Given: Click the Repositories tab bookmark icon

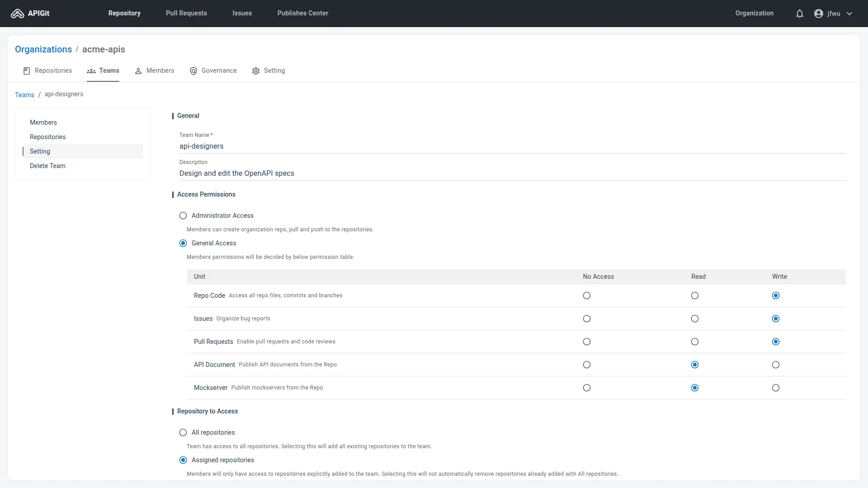Looking at the screenshot, I should click(x=27, y=71).
